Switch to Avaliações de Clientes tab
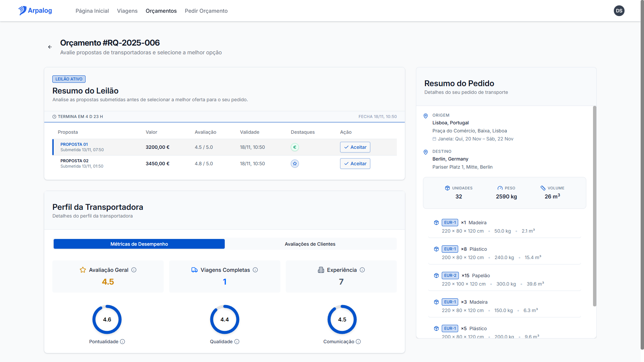 (x=310, y=244)
